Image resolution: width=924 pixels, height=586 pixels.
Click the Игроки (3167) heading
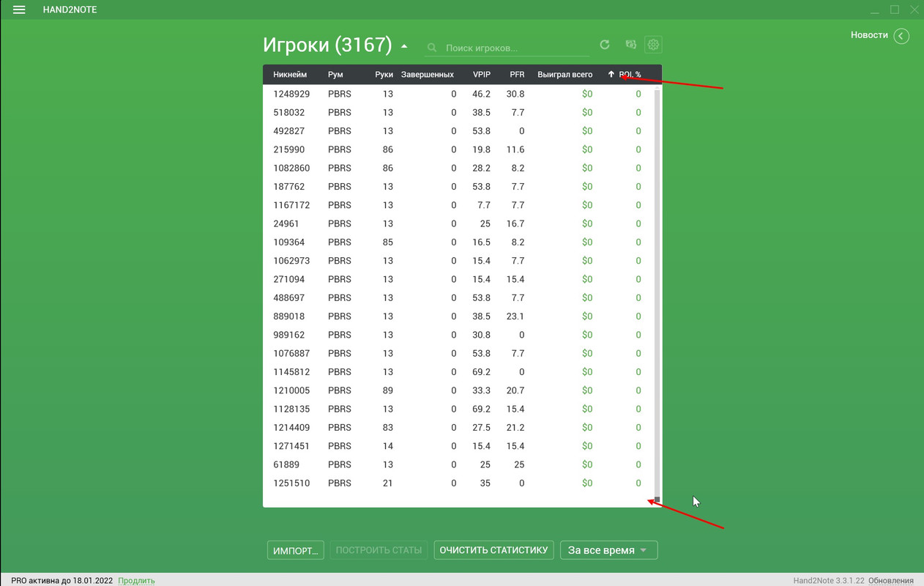[x=328, y=45]
